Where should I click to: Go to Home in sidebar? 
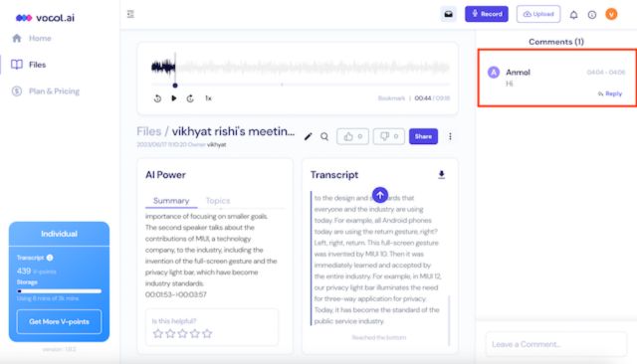pos(32,38)
